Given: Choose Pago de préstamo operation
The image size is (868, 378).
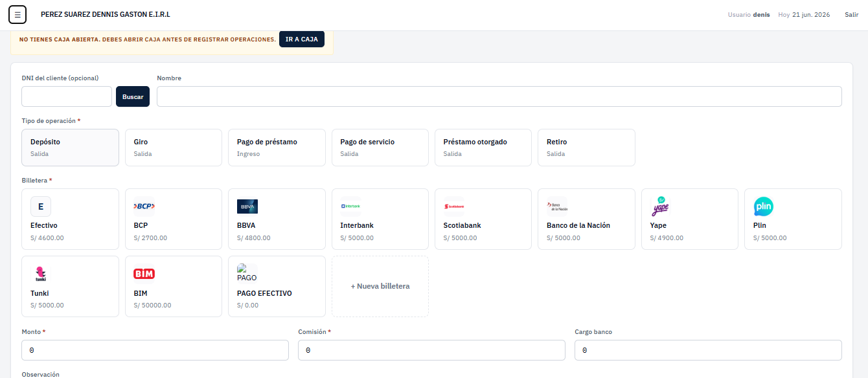Looking at the screenshot, I should click(x=277, y=148).
